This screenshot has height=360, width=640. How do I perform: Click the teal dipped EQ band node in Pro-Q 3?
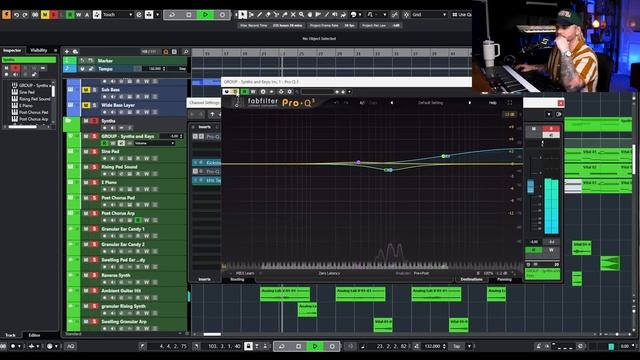(x=389, y=170)
